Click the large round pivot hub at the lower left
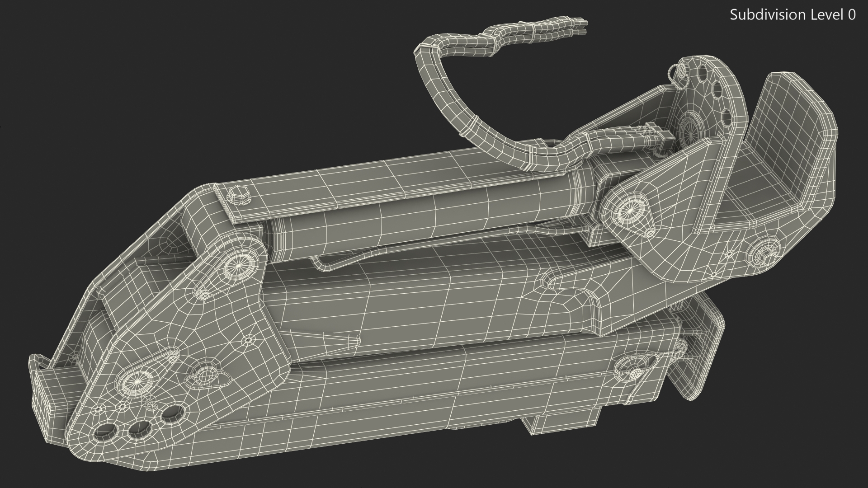The height and width of the screenshot is (488, 868). tap(138, 382)
